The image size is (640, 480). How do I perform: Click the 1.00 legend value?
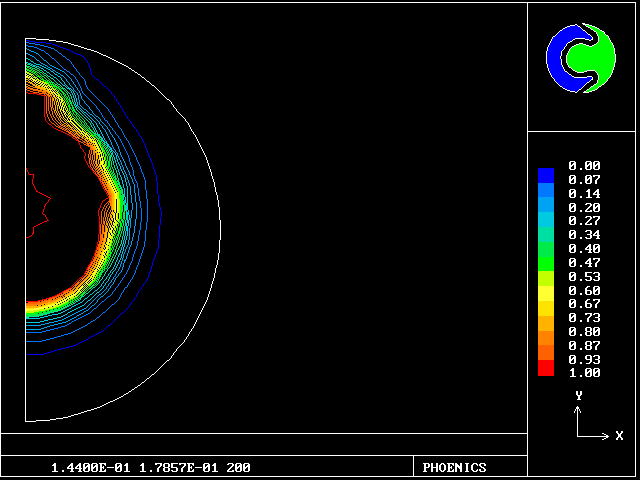[x=584, y=373]
